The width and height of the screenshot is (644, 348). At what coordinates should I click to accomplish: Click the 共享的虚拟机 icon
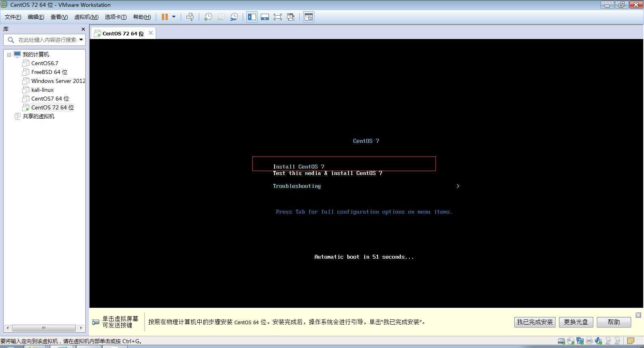pyautogui.click(x=17, y=116)
